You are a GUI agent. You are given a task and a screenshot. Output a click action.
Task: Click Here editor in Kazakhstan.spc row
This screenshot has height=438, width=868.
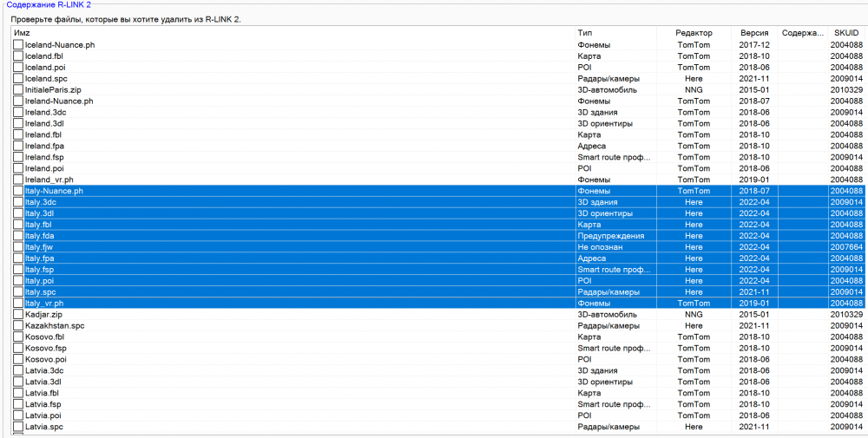(x=693, y=326)
